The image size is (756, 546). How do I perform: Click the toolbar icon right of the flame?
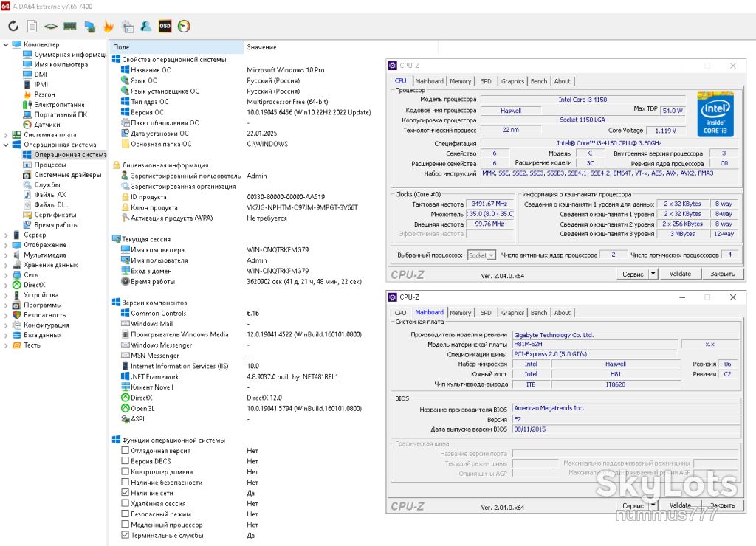128,26
